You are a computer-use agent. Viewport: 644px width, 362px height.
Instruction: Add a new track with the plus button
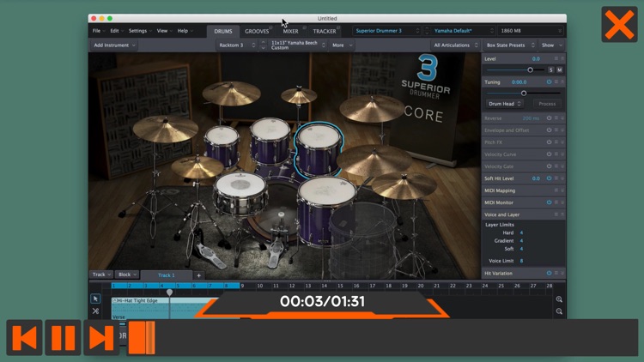pos(199,275)
